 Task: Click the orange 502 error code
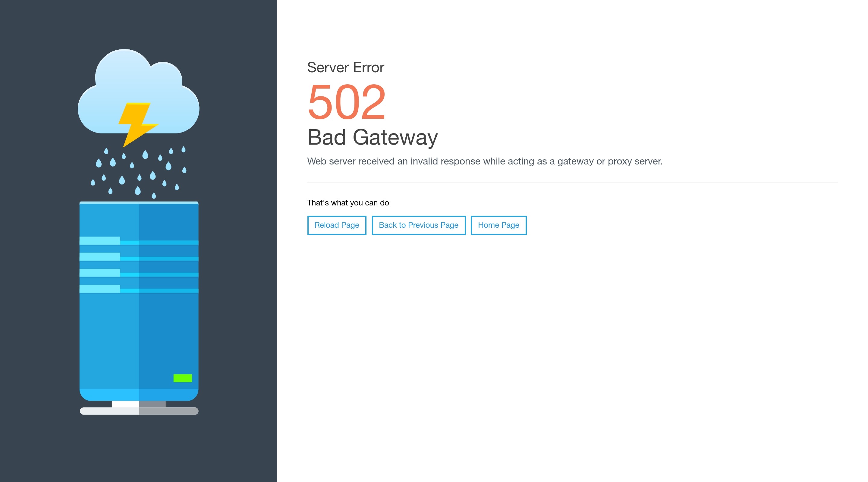click(346, 102)
